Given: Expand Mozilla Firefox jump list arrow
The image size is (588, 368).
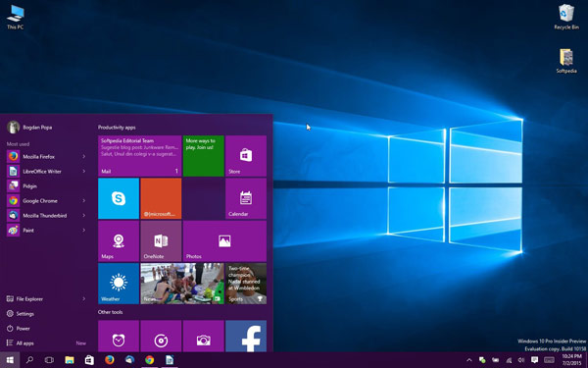Looking at the screenshot, I should pyautogui.click(x=84, y=156).
